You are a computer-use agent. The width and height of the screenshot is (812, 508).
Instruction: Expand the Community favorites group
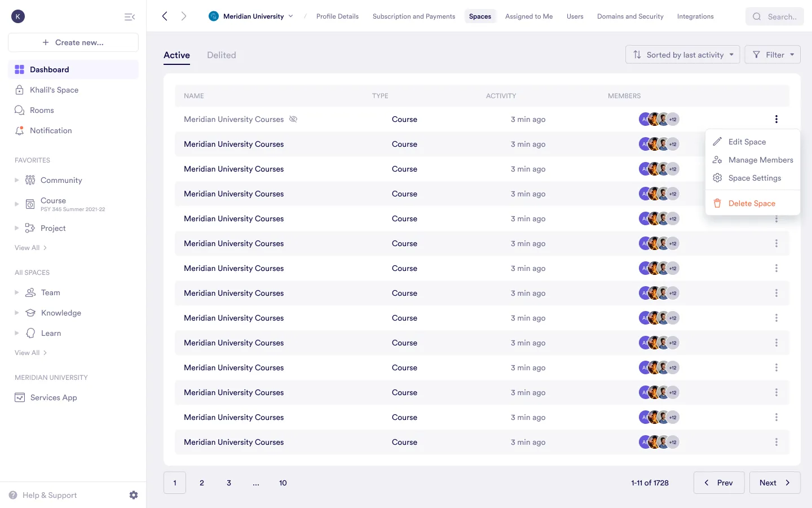tap(17, 180)
